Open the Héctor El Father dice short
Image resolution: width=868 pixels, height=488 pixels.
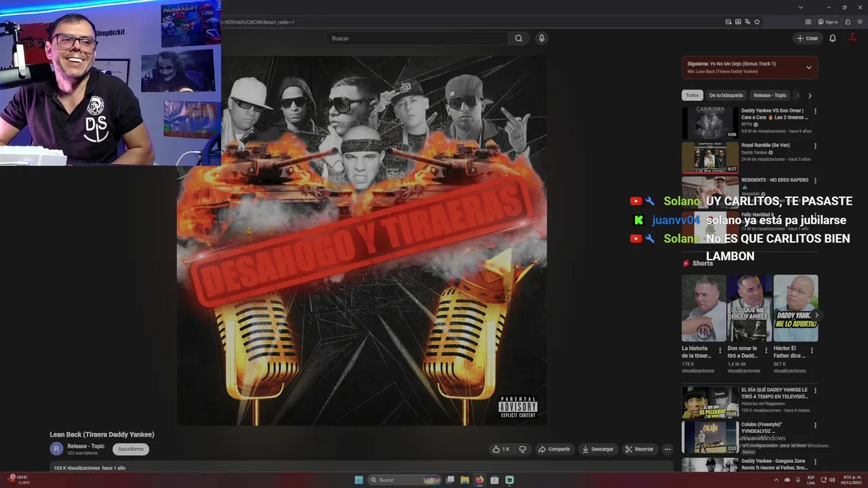pyautogui.click(x=795, y=308)
